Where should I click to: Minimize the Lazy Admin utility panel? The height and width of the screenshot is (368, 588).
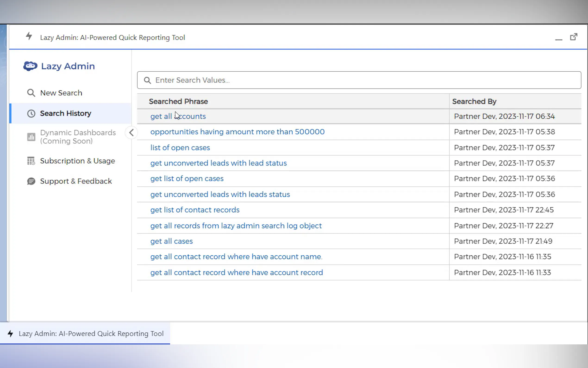[x=559, y=39]
